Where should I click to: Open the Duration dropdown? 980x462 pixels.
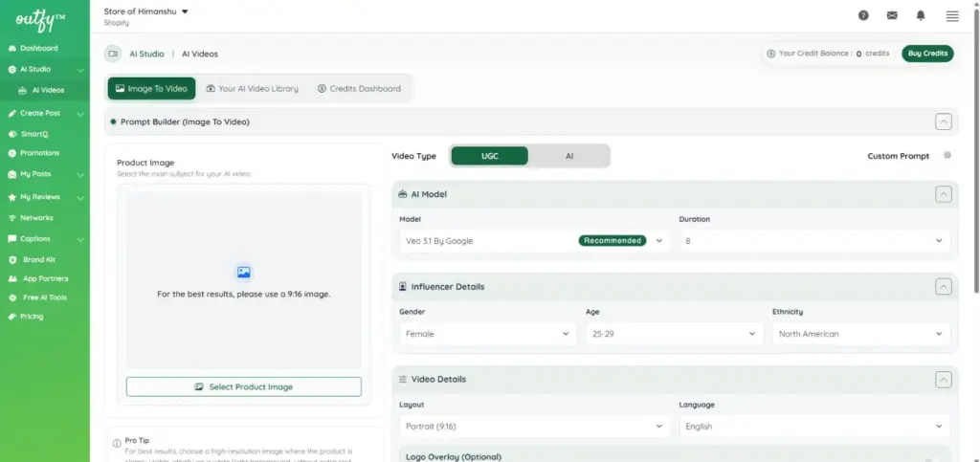[x=814, y=241]
